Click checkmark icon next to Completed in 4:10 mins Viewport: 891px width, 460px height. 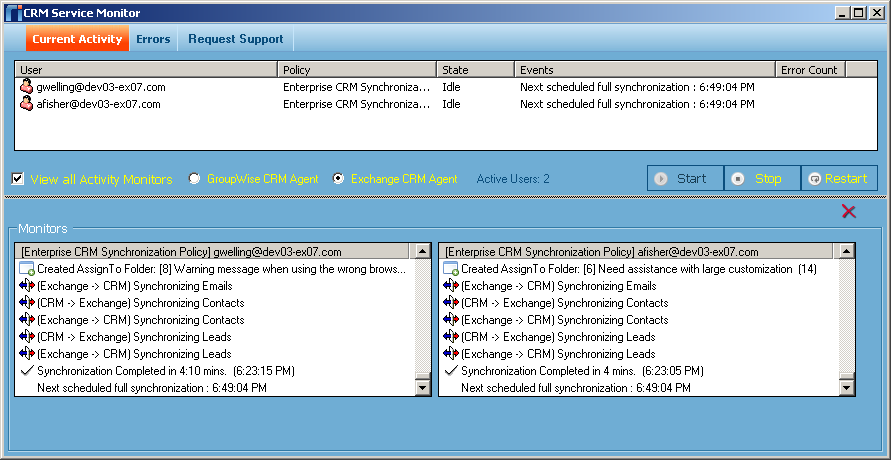point(27,370)
